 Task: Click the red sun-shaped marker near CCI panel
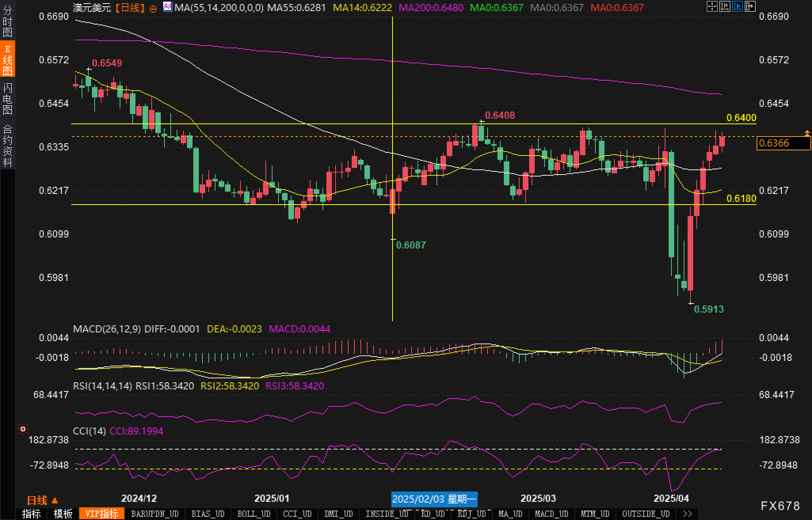pos(23,429)
